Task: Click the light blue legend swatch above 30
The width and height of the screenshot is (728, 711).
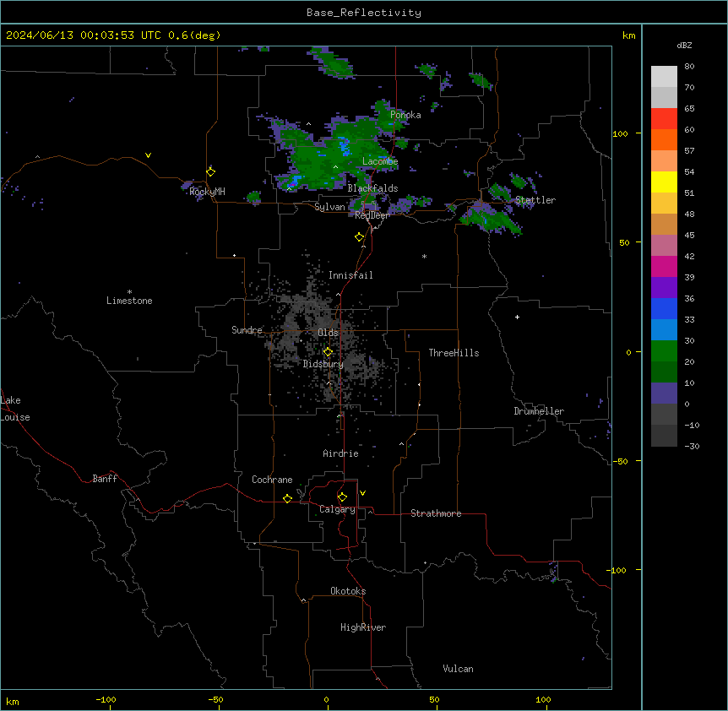Action: tap(664, 329)
